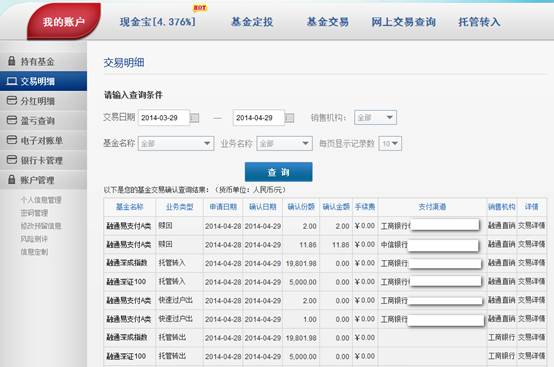Click the 查询 search button
The width and height of the screenshot is (554, 367).
pyautogui.click(x=278, y=172)
